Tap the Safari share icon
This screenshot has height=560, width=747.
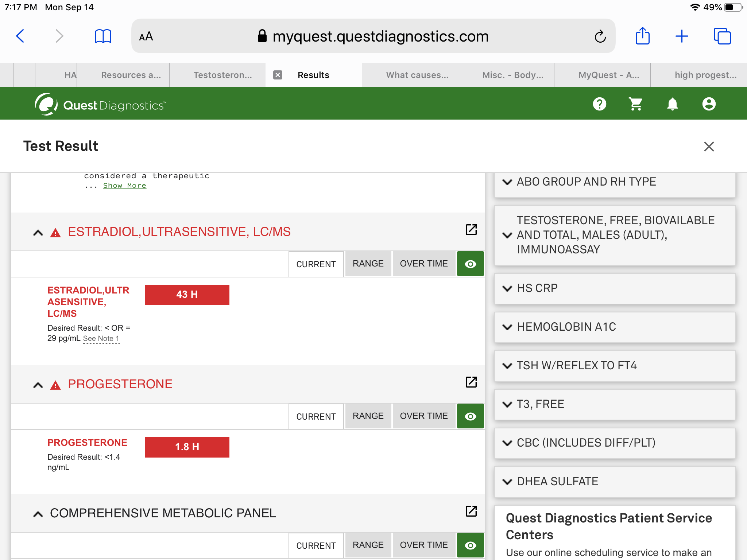(x=642, y=36)
